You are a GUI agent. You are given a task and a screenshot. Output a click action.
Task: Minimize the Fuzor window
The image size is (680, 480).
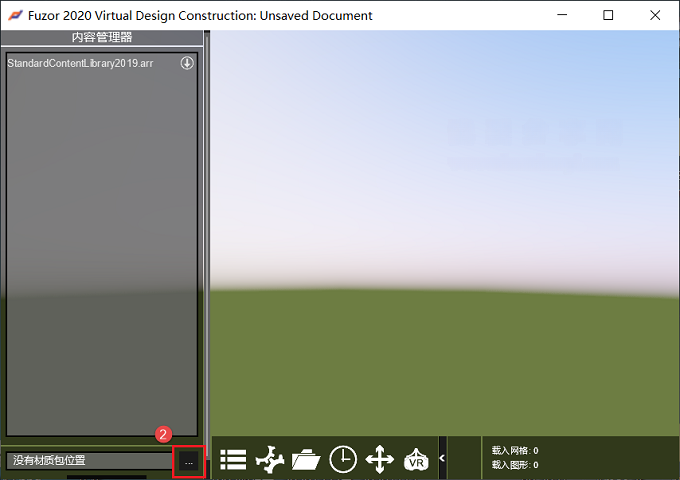click(x=562, y=15)
